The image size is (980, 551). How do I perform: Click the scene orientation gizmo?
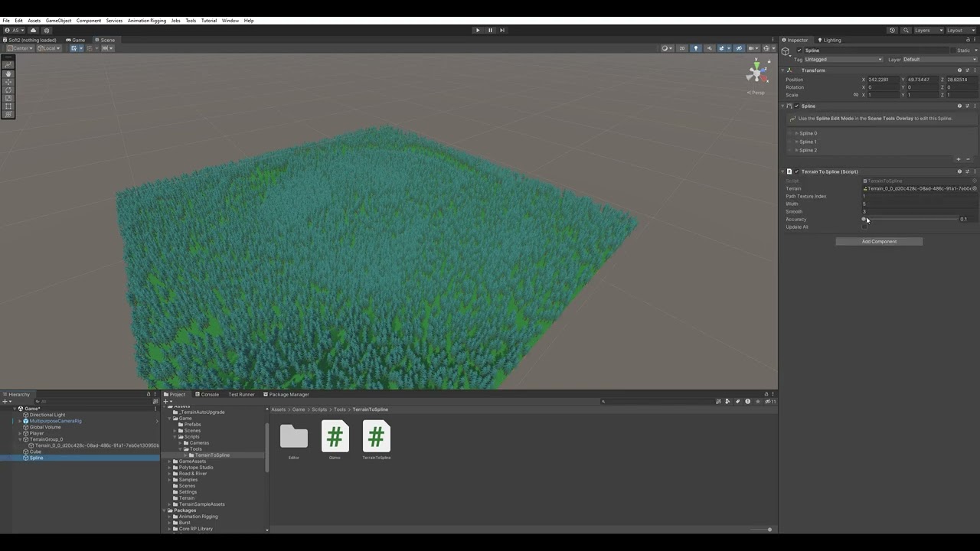(756, 73)
